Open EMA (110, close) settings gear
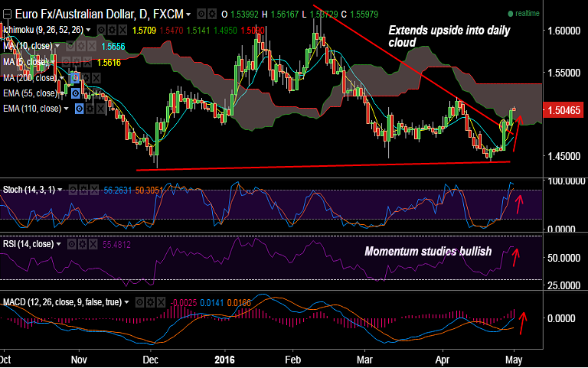The image size is (588, 368). click(90, 109)
